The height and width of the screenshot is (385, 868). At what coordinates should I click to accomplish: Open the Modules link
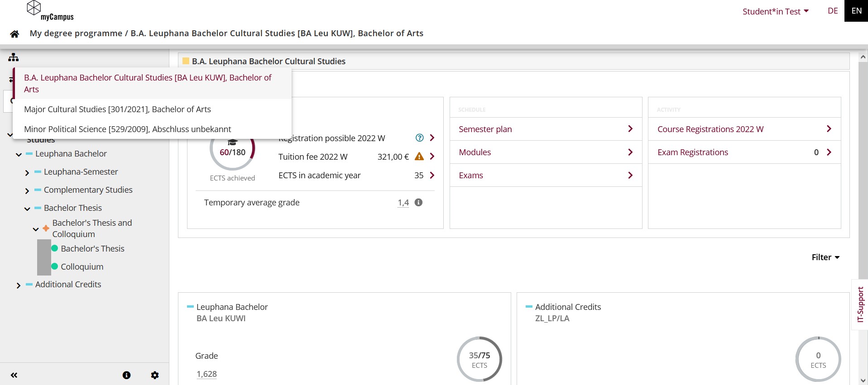click(475, 152)
